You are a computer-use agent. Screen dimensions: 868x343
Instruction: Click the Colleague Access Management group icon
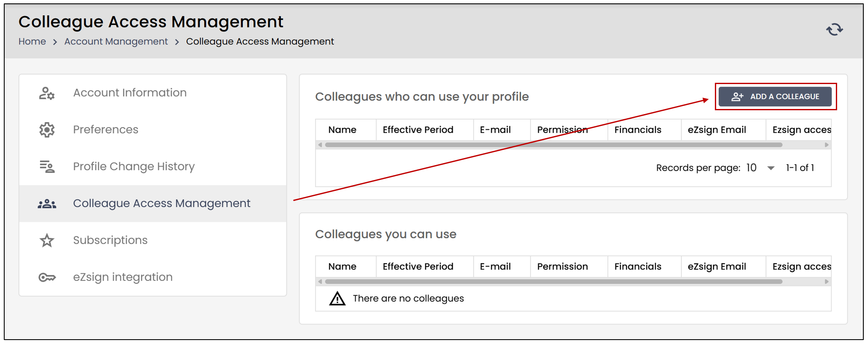47,204
